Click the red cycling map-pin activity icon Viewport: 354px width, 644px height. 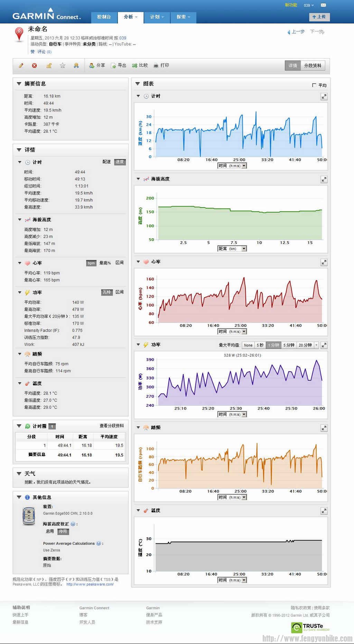pyautogui.click(x=19, y=35)
